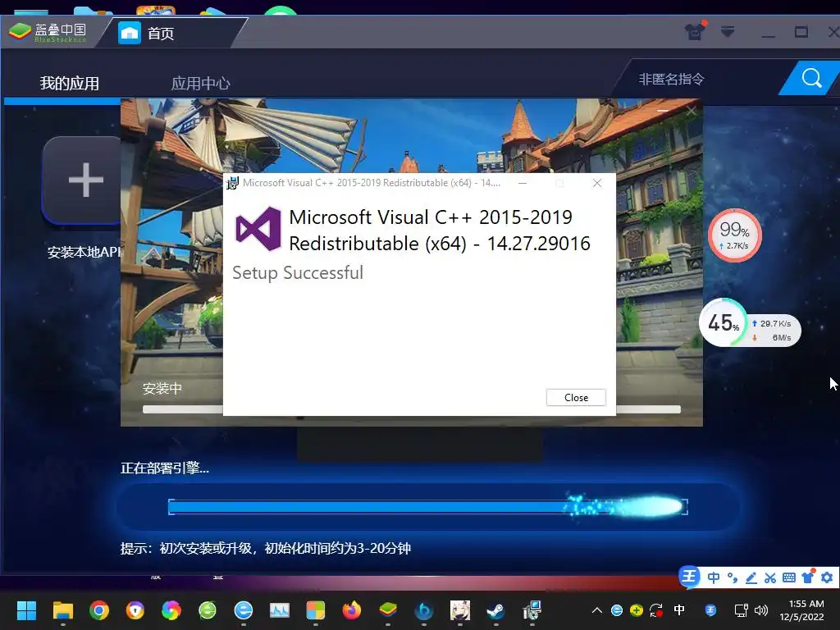The height and width of the screenshot is (630, 840).
Task: Open Steam from the taskbar
Action: point(495,610)
